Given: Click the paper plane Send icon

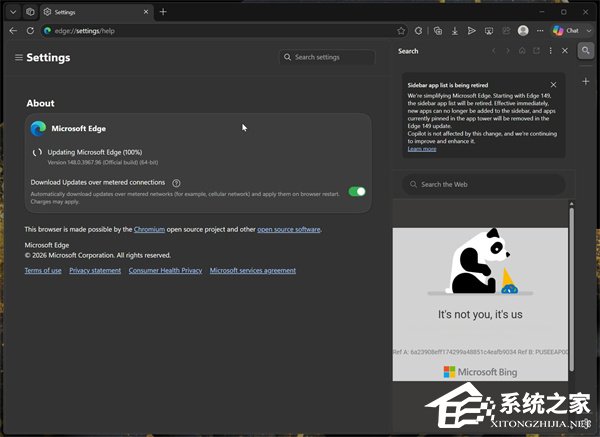Looking at the screenshot, I should coord(471,31).
